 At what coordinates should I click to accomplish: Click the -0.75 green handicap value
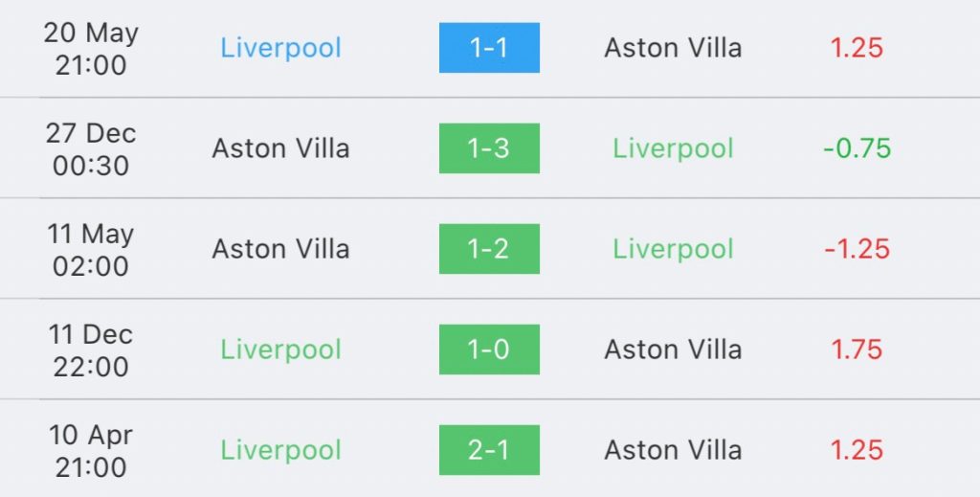click(857, 148)
